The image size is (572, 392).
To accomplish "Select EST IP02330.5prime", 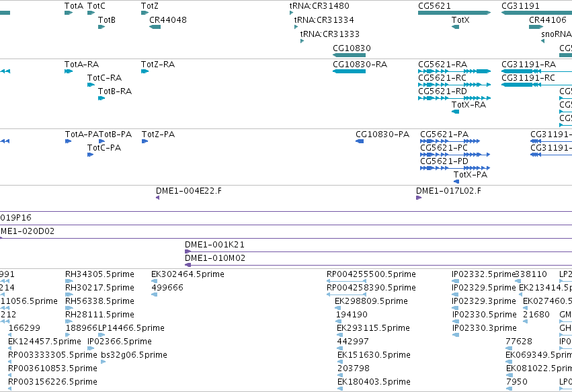I will [x=456, y=321].
